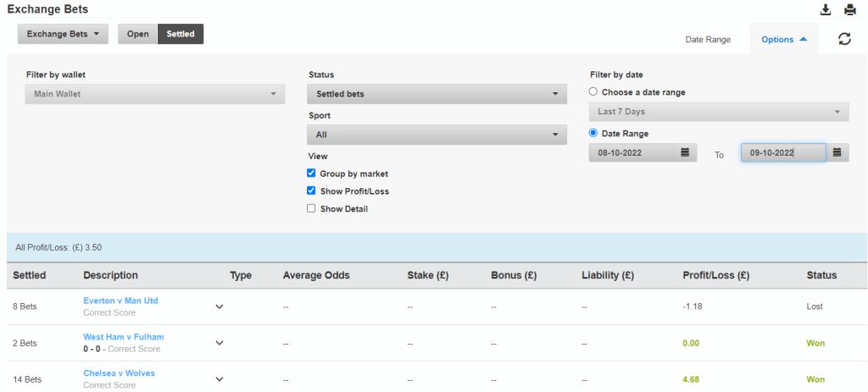The image size is (868, 392).
Task: Click the refresh icon
Action: [844, 39]
